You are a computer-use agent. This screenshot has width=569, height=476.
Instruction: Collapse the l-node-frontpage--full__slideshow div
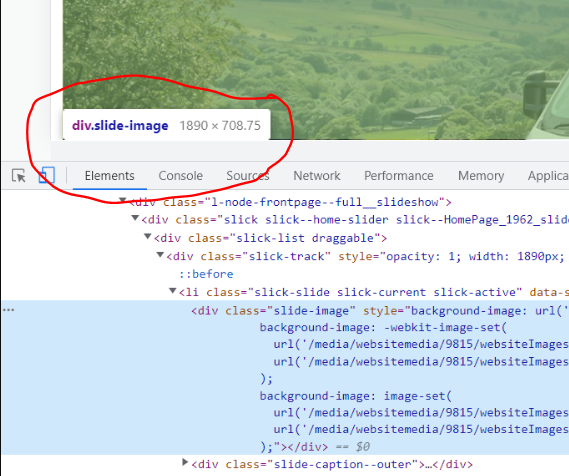click(123, 200)
